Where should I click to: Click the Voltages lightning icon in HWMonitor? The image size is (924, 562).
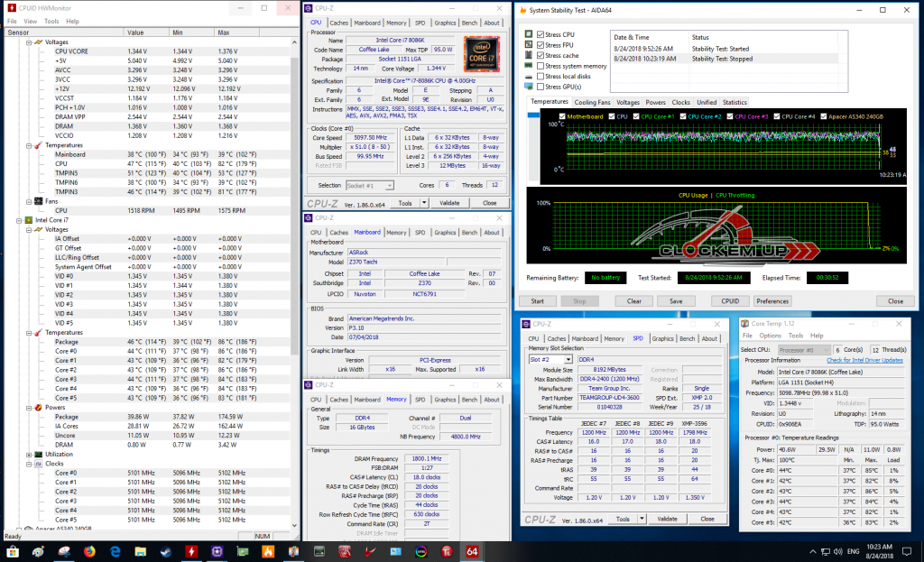tap(37, 42)
